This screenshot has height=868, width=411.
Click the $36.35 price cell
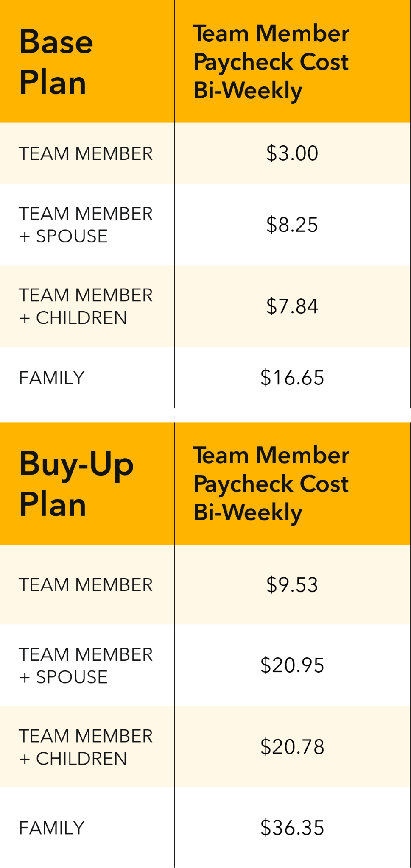(x=292, y=828)
